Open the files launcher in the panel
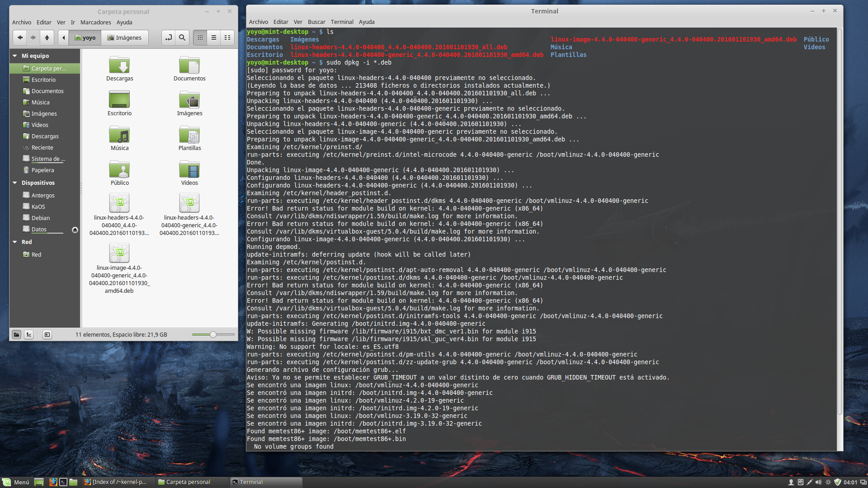The image size is (868, 488). click(x=73, y=482)
